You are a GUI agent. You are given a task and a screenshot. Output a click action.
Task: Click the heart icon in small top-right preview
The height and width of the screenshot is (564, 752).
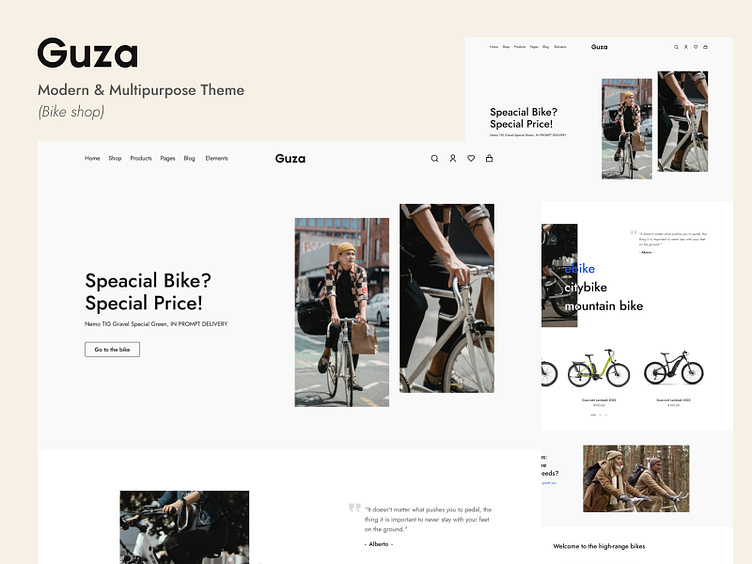pyautogui.click(x=695, y=47)
